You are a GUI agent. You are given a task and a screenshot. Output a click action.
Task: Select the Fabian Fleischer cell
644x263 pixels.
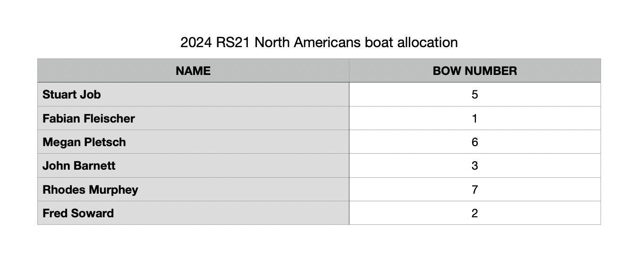pyautogui.click(x=193, y=118)
